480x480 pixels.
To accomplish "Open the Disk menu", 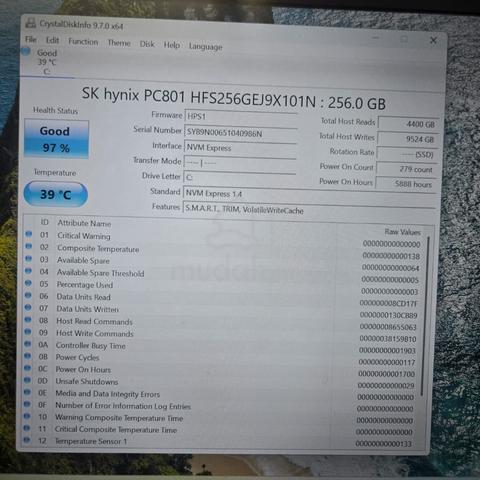I will [x=147, y=44].
